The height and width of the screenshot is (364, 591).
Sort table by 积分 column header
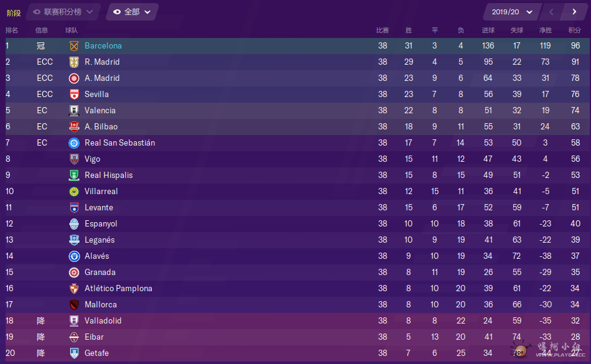click(574, 30)
